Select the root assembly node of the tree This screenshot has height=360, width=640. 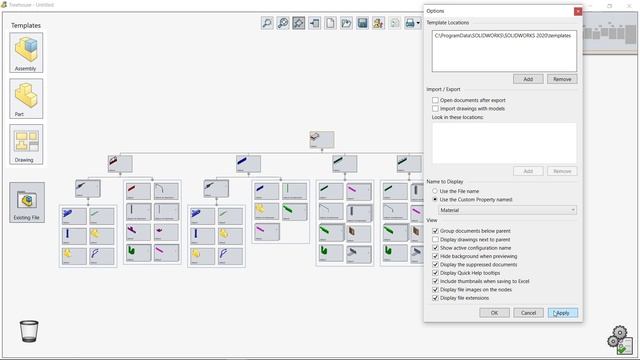coord(322,140)
